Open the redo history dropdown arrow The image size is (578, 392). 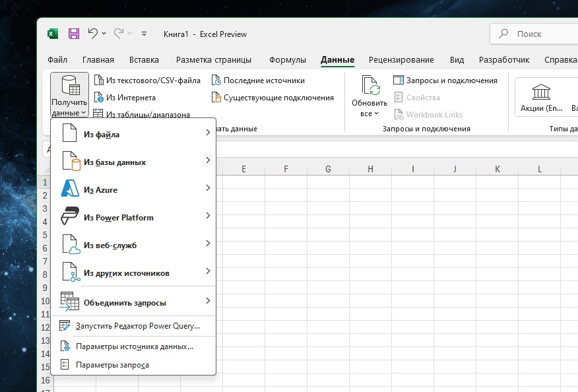pyautogui.click(x=130, y=34)
